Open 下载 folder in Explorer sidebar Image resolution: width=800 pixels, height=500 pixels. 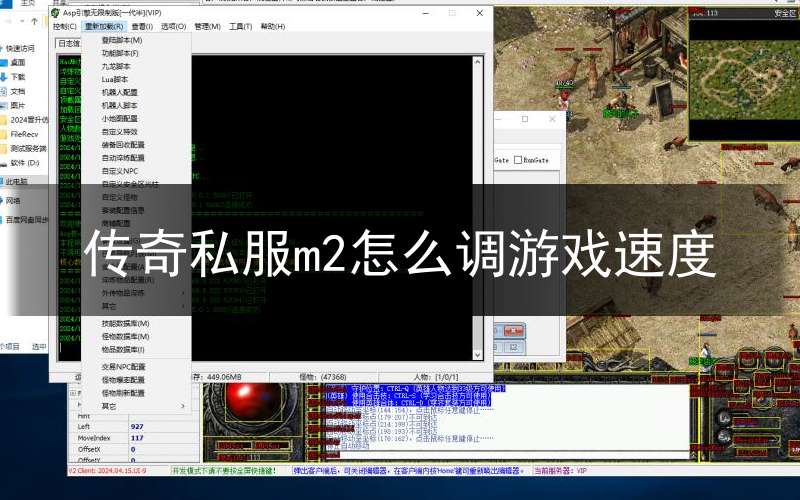pos(18,77)
